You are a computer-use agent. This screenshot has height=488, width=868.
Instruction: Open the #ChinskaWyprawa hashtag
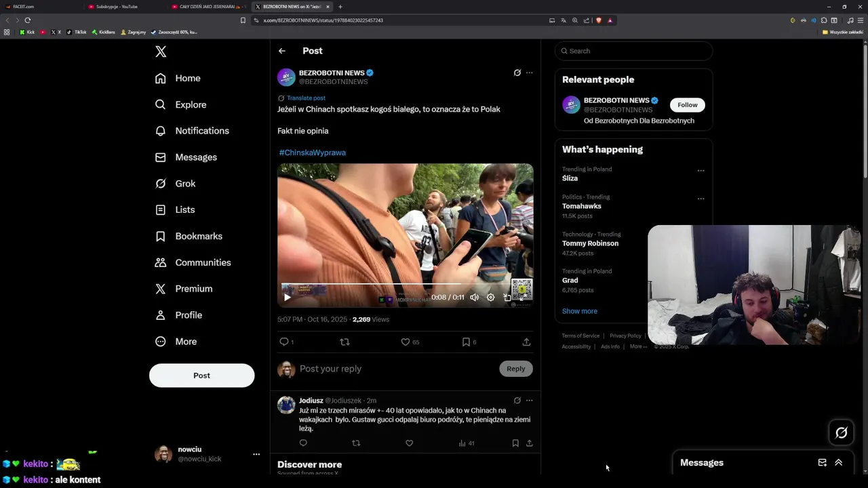[x=312, y=152]
